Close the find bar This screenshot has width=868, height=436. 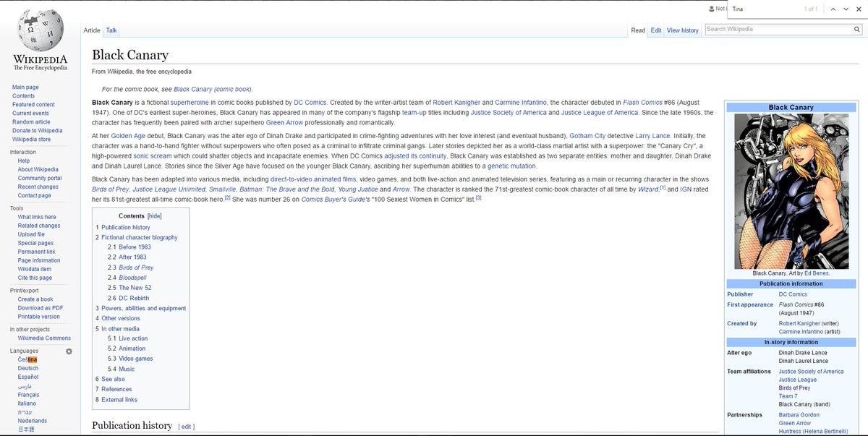[859, 9]
